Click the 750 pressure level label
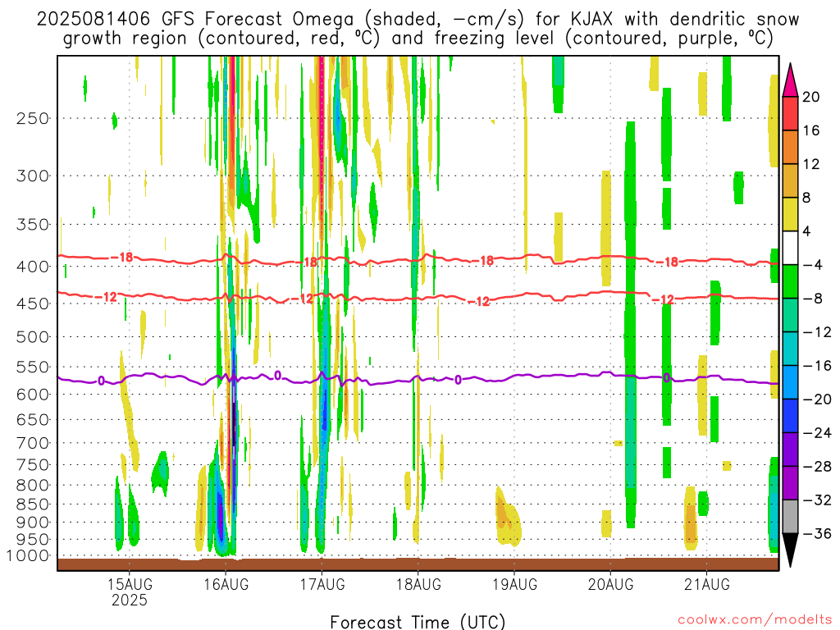The image size is (840, 630). point(33,465)
